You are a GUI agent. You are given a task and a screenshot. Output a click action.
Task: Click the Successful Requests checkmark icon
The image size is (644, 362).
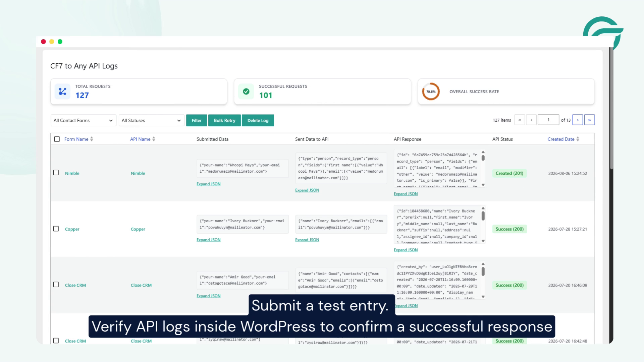click(x=246, y=92)
